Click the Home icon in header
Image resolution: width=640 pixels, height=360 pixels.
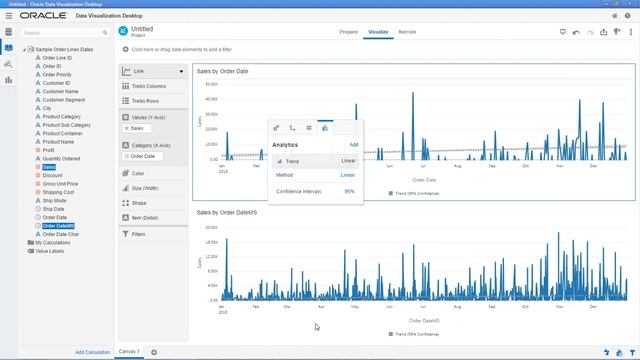615,16
